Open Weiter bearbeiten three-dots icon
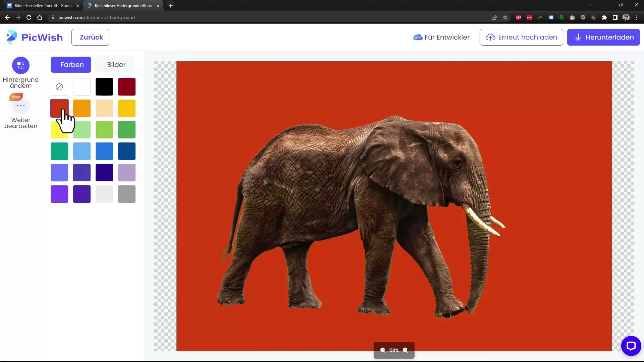Image resolution: width=644 pixels, height=362 pixels. [x=21, y=106]
